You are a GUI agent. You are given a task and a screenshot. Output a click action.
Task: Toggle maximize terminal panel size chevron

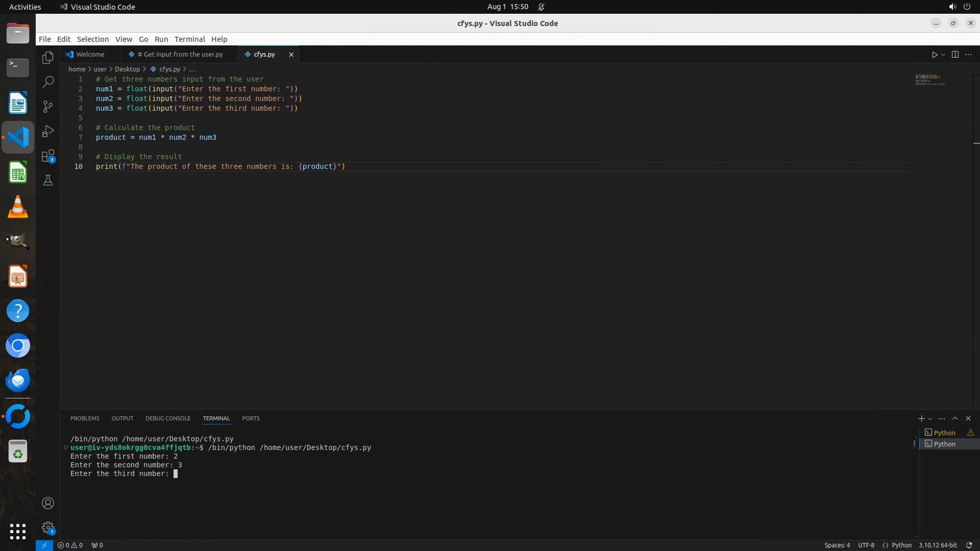955,418
